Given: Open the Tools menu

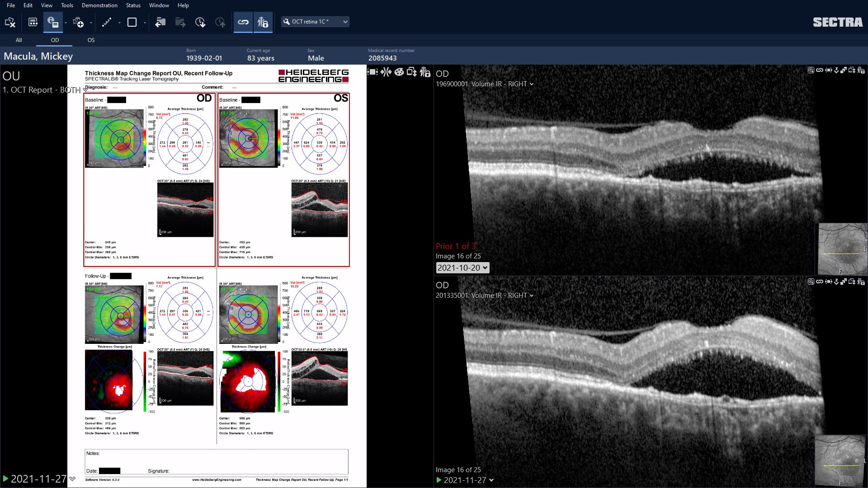Looking at the screenshot, I should (67, 5).
